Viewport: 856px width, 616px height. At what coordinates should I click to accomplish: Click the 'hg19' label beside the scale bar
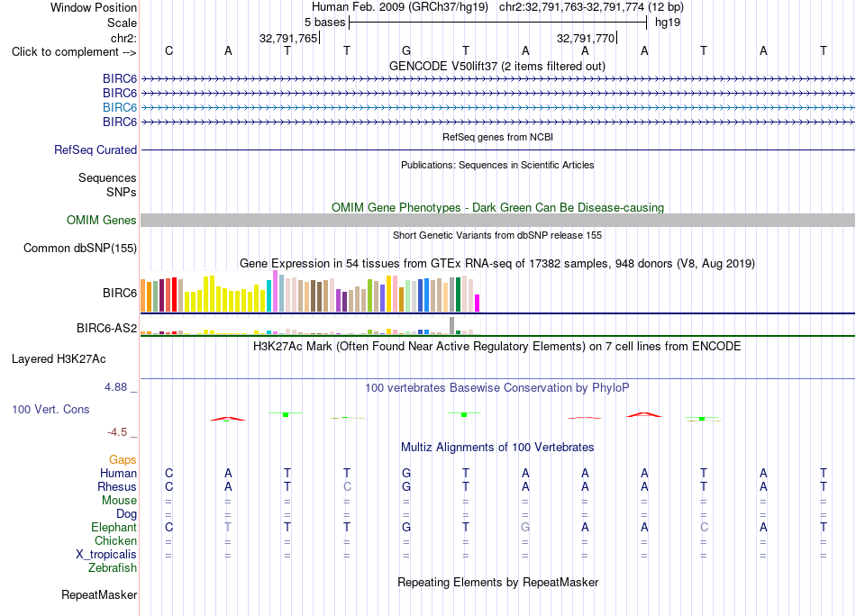coord(668,23)
